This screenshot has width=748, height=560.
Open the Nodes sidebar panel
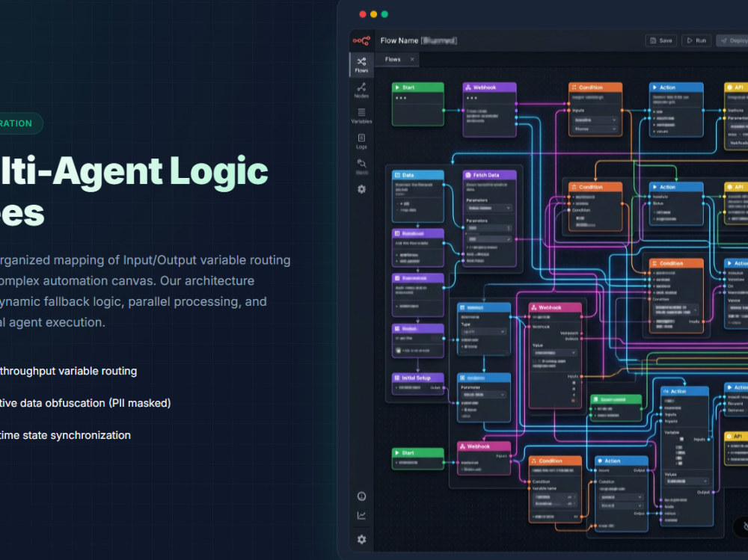(x=361, y=90)
